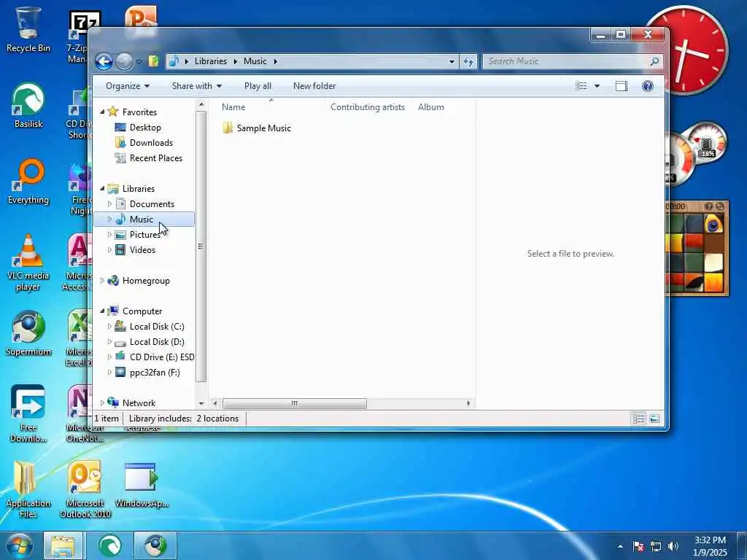Click the '2 locations' library link

pyautogui.click(x=217, y=419)
